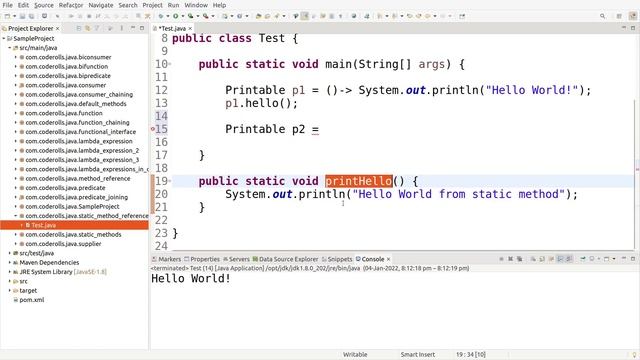Open the Open Console dropdown arrow
Image resolution: width=640 pixels, height=360 pixels.
coord(614,259)
